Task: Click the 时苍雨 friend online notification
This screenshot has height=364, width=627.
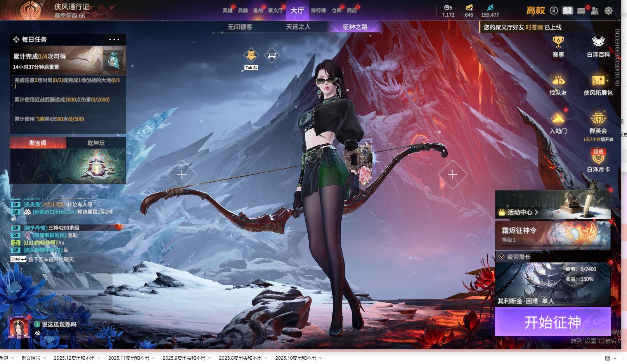Action: point(522,27)
